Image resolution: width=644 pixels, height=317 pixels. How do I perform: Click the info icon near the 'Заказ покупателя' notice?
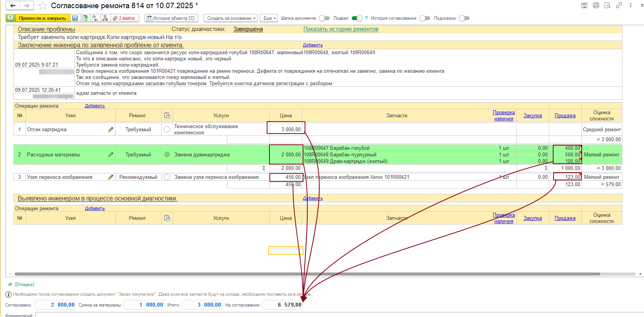(x=9, y=294)
